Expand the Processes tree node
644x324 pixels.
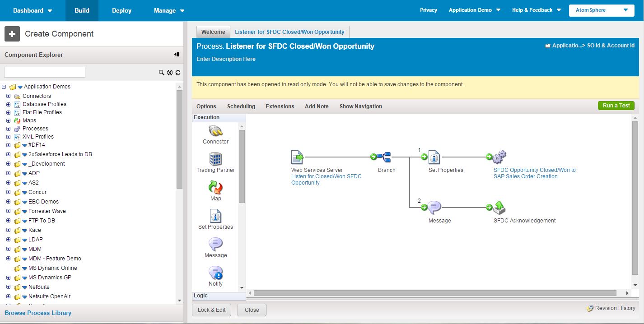pos(8,129)
